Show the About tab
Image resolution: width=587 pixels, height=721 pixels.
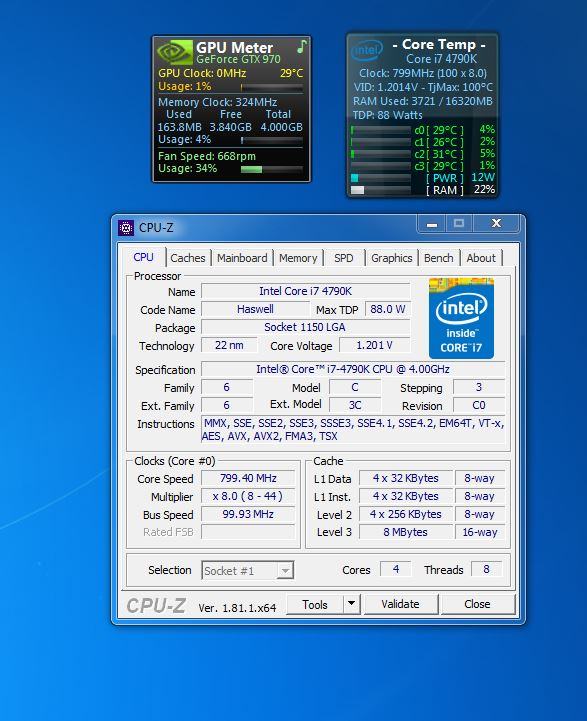point(481,258)
